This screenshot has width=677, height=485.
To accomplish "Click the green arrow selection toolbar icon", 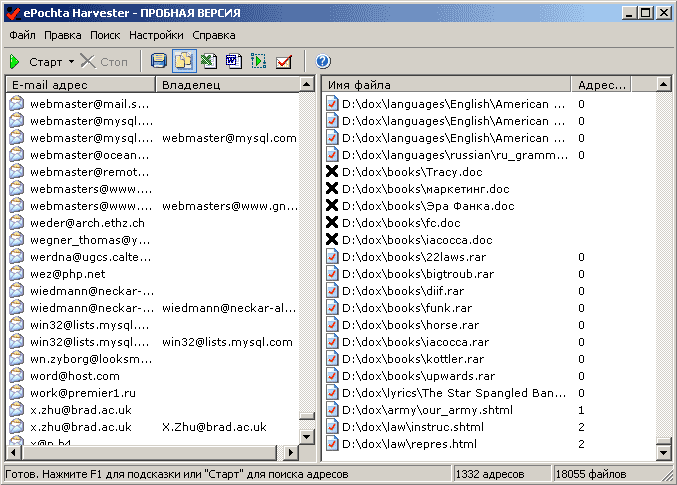I will pos(259,61).
